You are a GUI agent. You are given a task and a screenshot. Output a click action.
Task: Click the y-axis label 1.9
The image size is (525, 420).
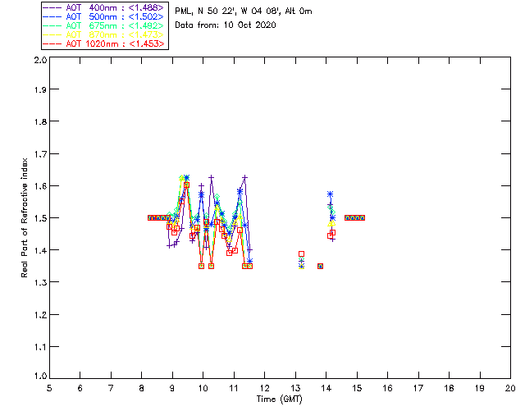pos(40,89)
